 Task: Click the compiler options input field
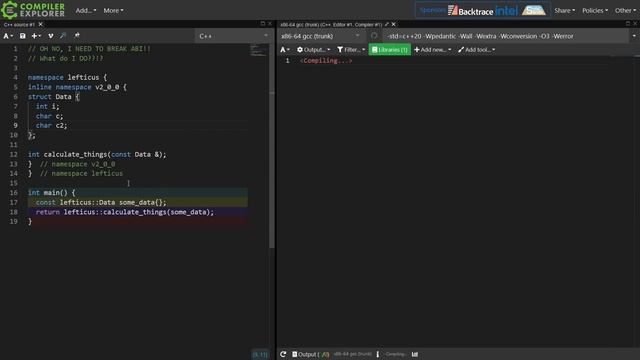pyautogui.click(x=506, y=36)
